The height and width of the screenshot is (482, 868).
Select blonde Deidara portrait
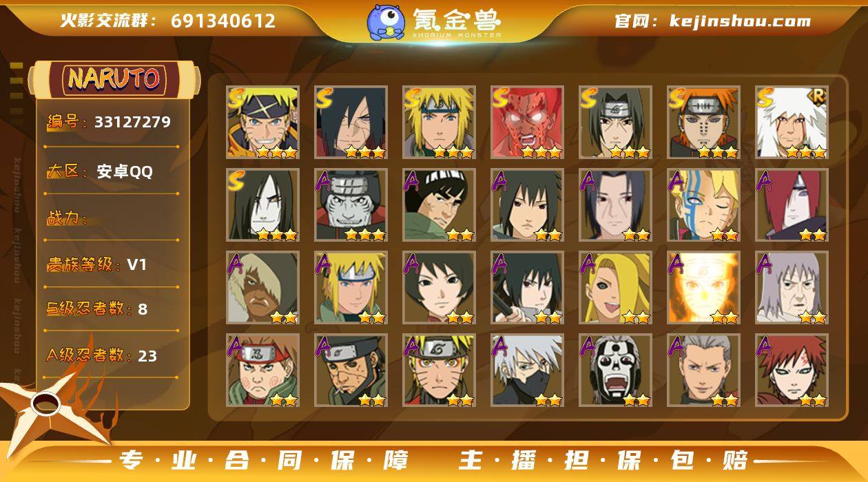[615, 288]
